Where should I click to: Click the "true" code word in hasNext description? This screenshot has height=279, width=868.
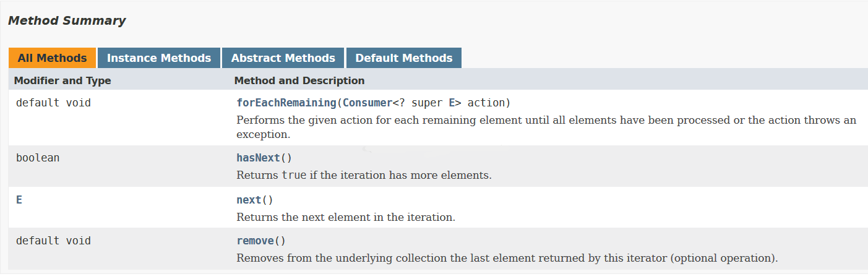pos(294,175)
